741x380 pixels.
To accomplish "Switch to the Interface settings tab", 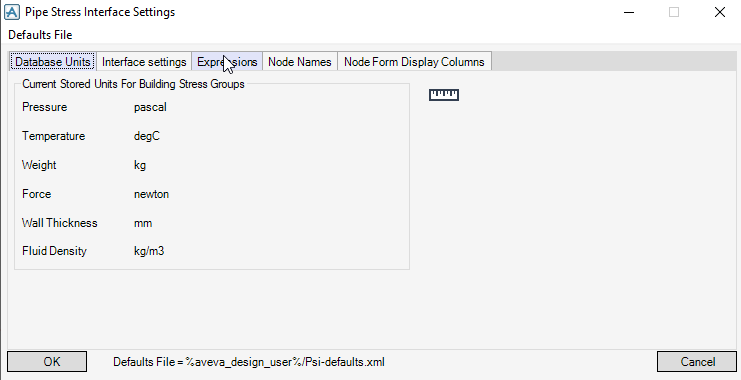I will [144, 62].
